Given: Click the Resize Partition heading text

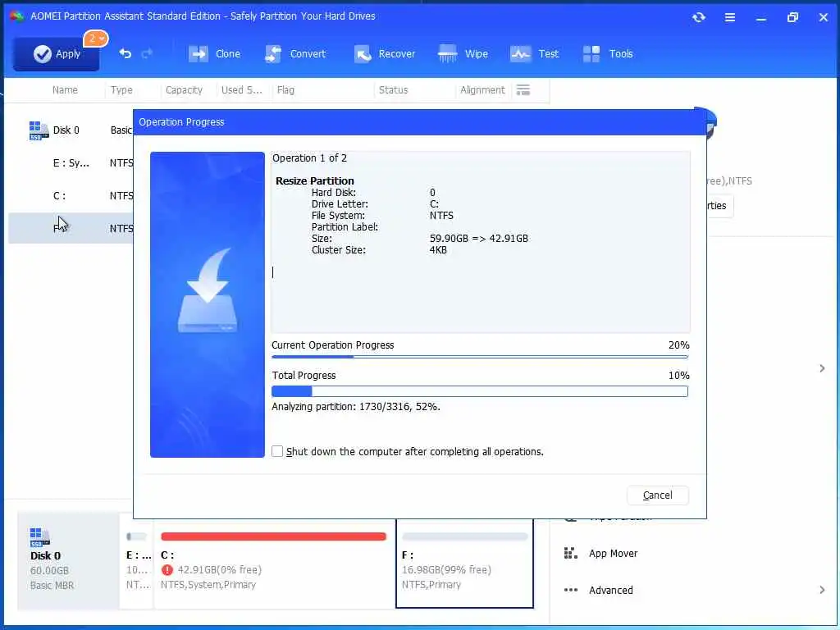Looking at the screenshot, I should [314, 180].
